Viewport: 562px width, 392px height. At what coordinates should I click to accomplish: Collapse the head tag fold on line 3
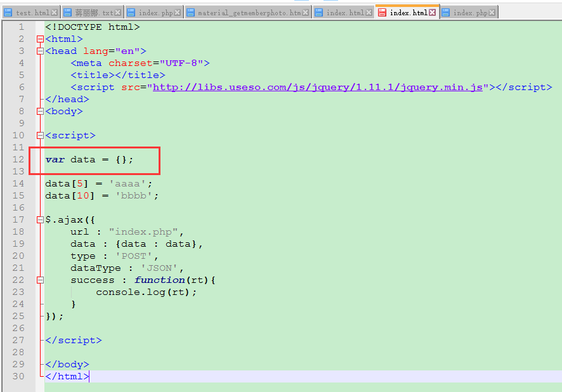pos(40,51)
